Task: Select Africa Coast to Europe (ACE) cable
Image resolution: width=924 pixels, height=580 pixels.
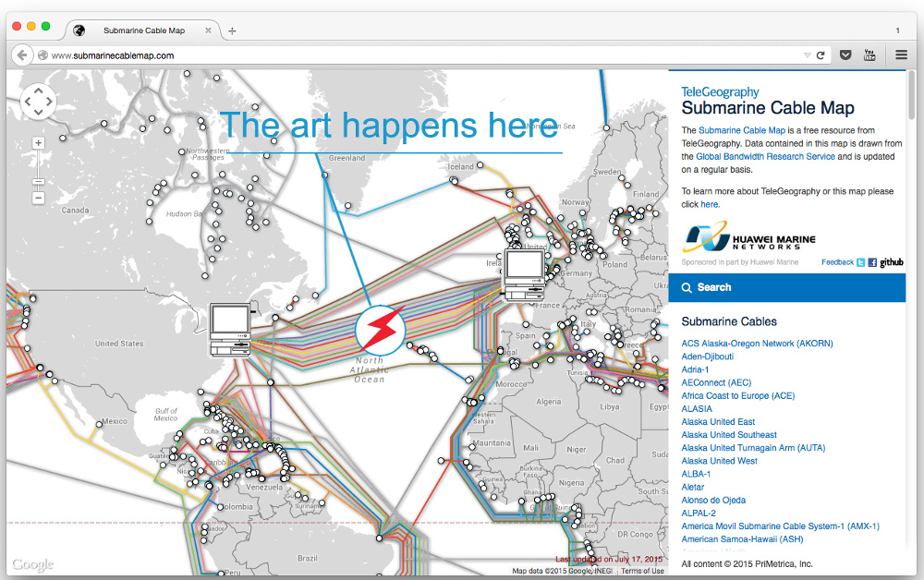Action: coord(737,395)
